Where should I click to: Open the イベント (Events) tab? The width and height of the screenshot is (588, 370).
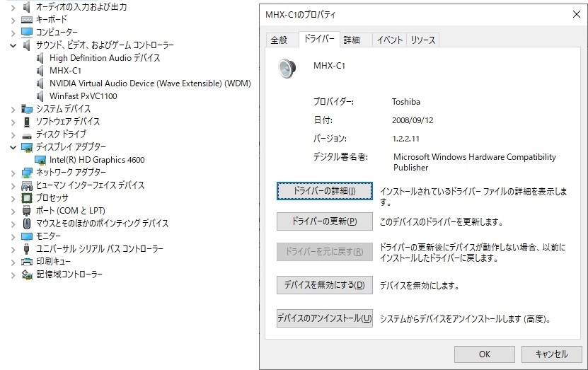(389, 40)
